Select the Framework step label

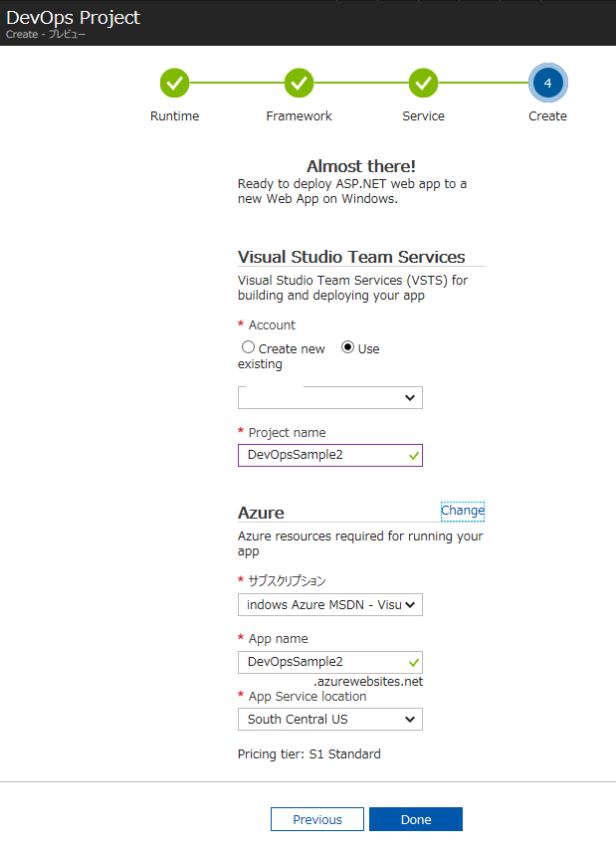pyautogui.click(x=299, y=116)
